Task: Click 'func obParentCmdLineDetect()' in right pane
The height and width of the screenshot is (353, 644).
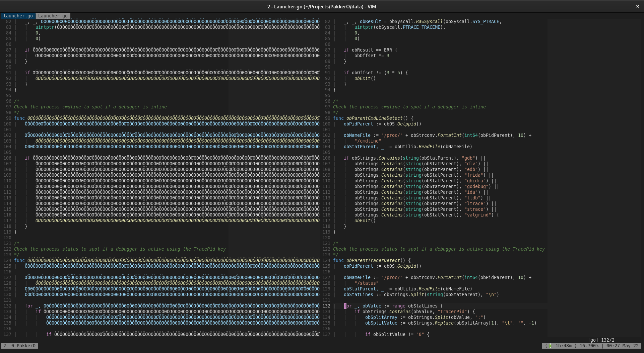Action: [x=373, y=118]
